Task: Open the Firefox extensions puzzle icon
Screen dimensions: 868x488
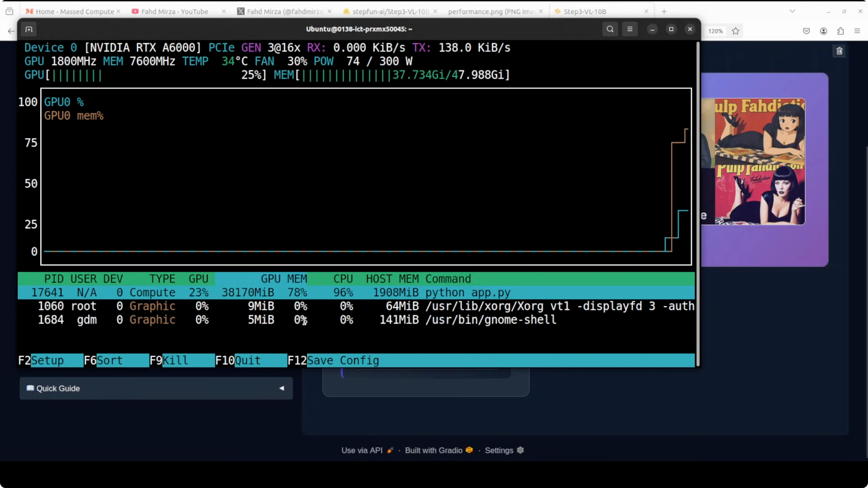Action: tap(840, 31)
